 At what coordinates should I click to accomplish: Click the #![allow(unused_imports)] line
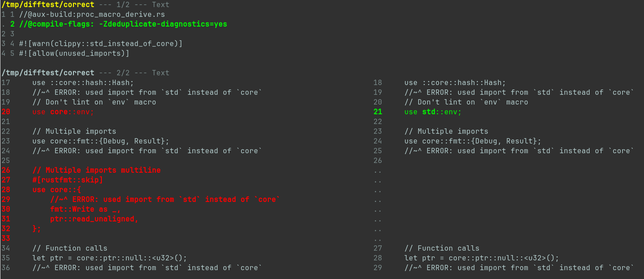pos(74,53)
